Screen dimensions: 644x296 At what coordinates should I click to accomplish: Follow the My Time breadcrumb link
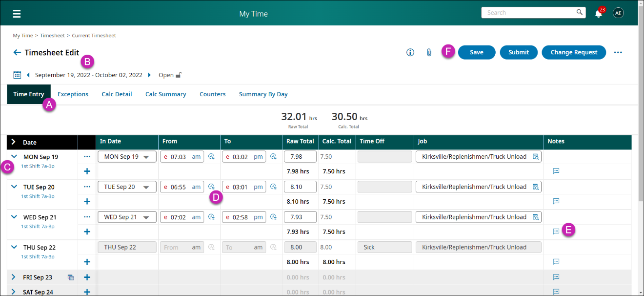tap(23, 36)
